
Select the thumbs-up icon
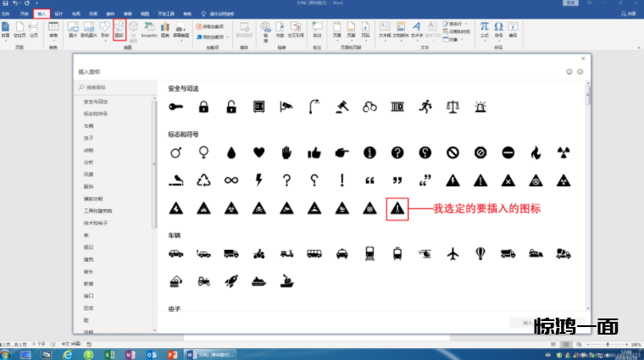point(314,152)
